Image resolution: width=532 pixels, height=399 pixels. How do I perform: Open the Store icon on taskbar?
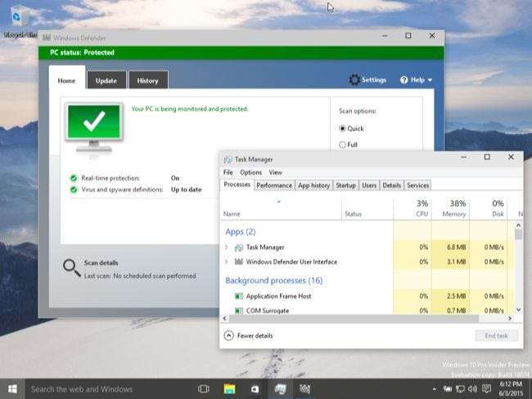pos(255,388)
